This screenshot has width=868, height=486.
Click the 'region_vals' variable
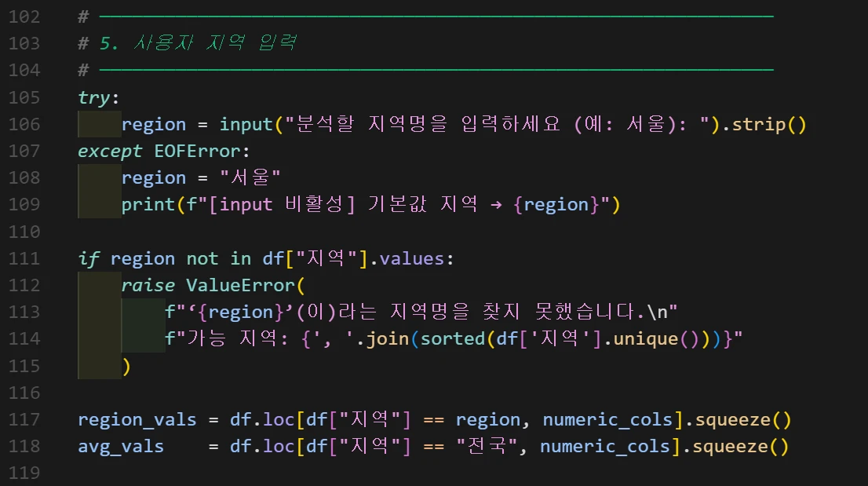pos(137,419)
